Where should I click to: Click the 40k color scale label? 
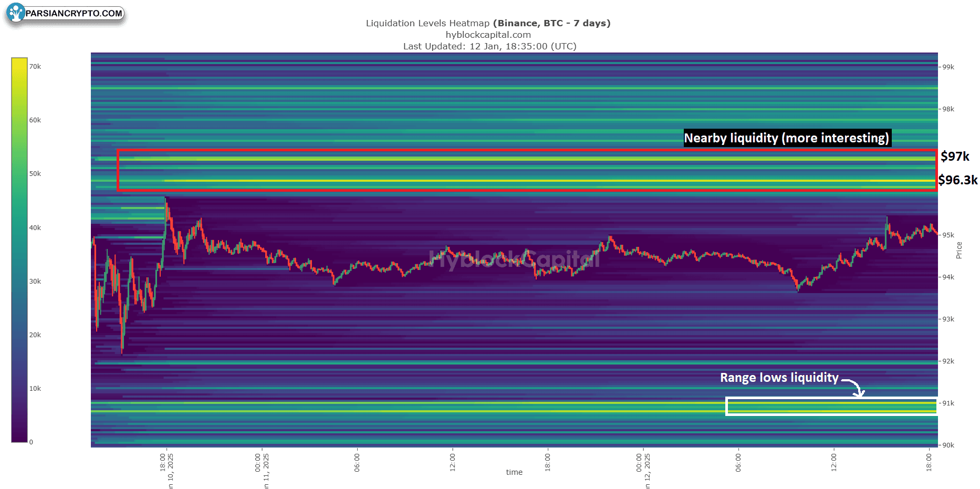35,228
